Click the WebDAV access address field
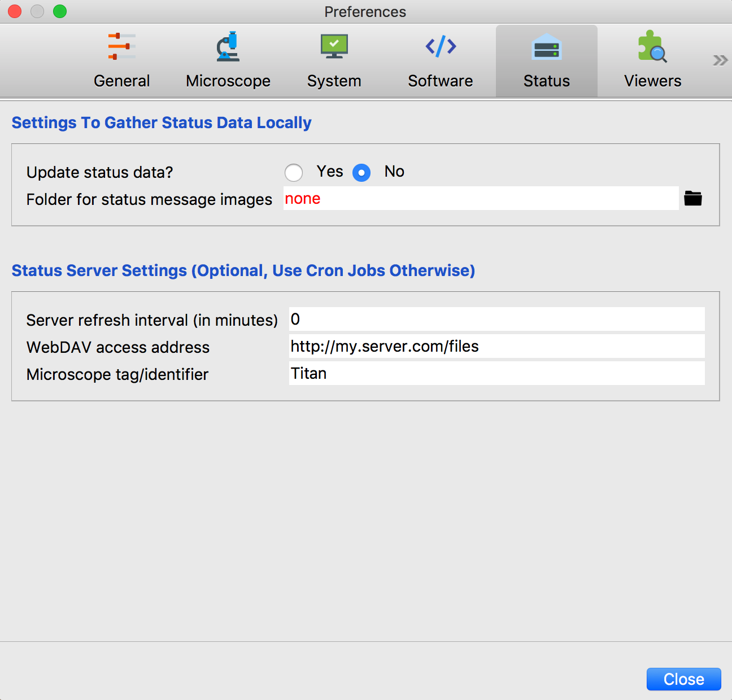The image size is (732, 700). click(496, 347)
